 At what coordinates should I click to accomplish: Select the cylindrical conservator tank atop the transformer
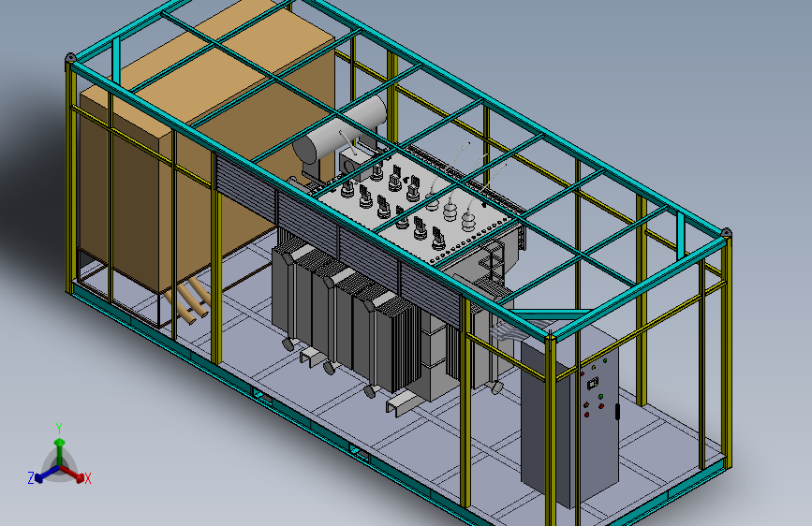coord(340,129)
